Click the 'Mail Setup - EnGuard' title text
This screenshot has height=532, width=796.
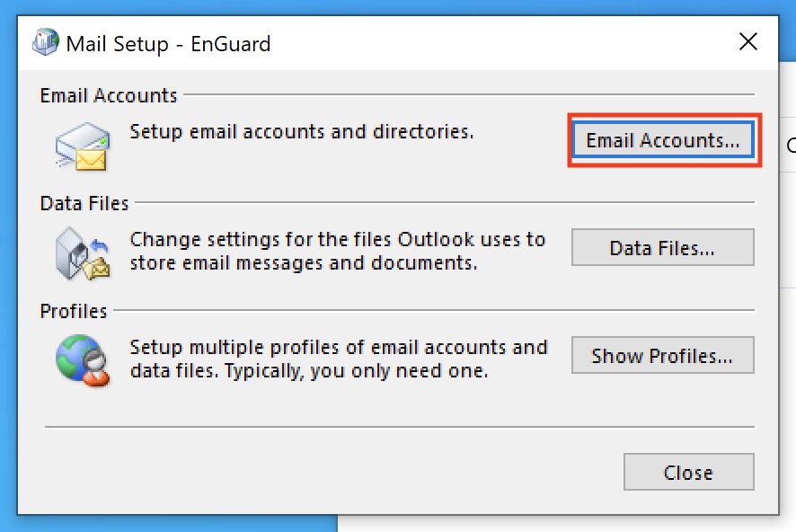pyautogui.click(x=168, y=43)
